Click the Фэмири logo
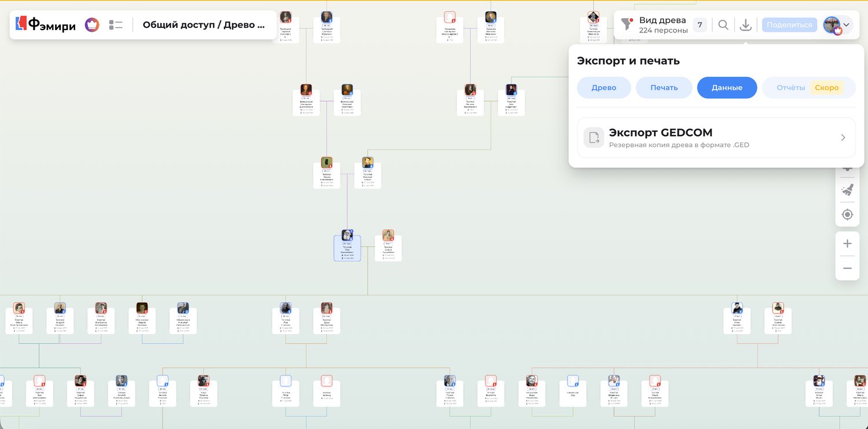Viewport: 868px width, 429px height. (45, 25)
